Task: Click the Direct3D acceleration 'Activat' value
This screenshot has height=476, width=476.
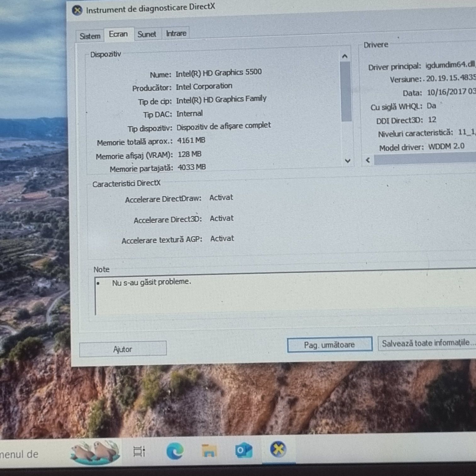Action: pos(222,218)
